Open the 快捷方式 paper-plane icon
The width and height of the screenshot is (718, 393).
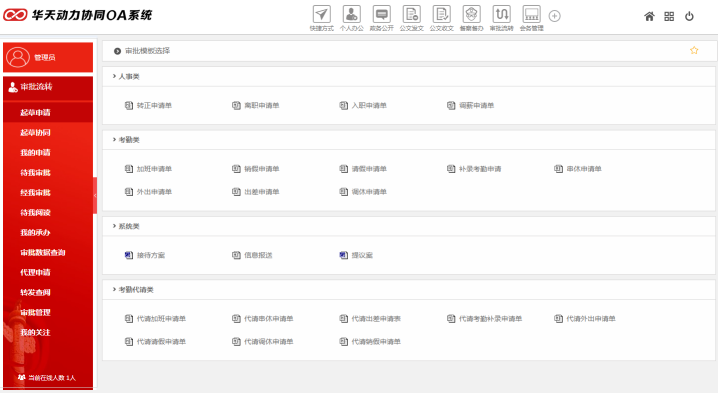(x=321, y=14)
